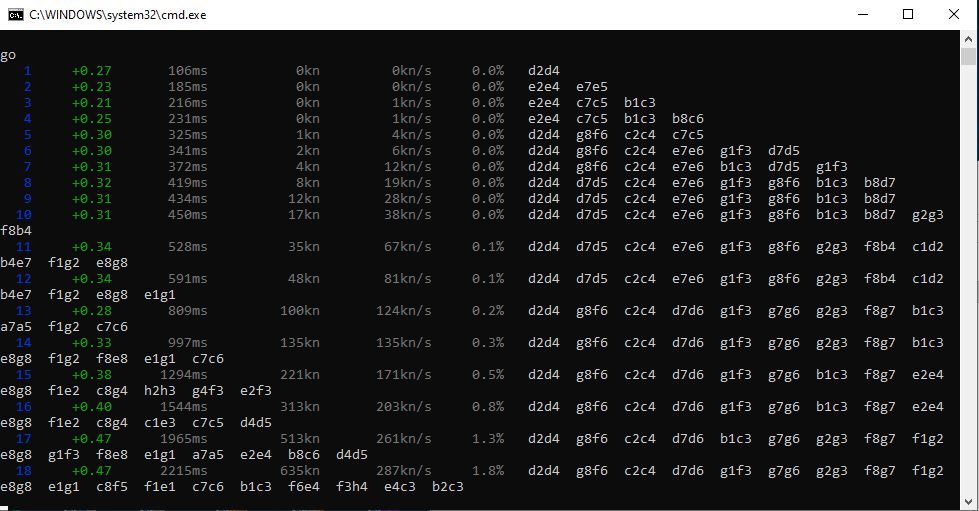Click the 48kn node count
The image size is (979, 511).
303,279
